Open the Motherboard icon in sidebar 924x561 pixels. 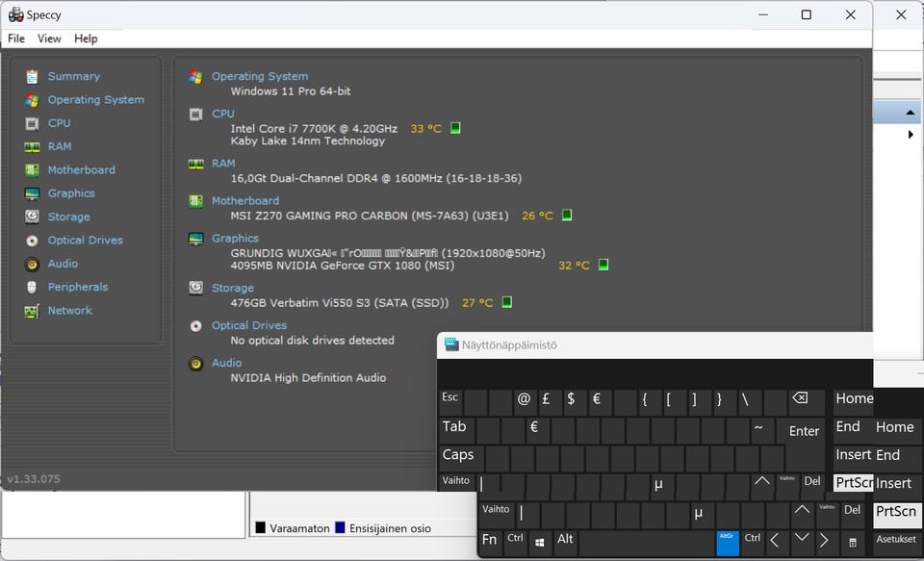pyautogui.click(x=32, y=170)
